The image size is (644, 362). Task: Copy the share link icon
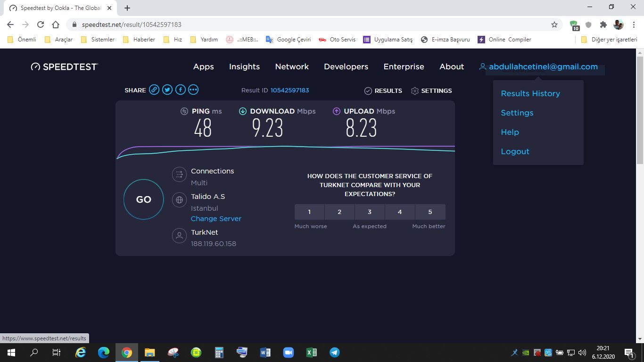point(154,90)
